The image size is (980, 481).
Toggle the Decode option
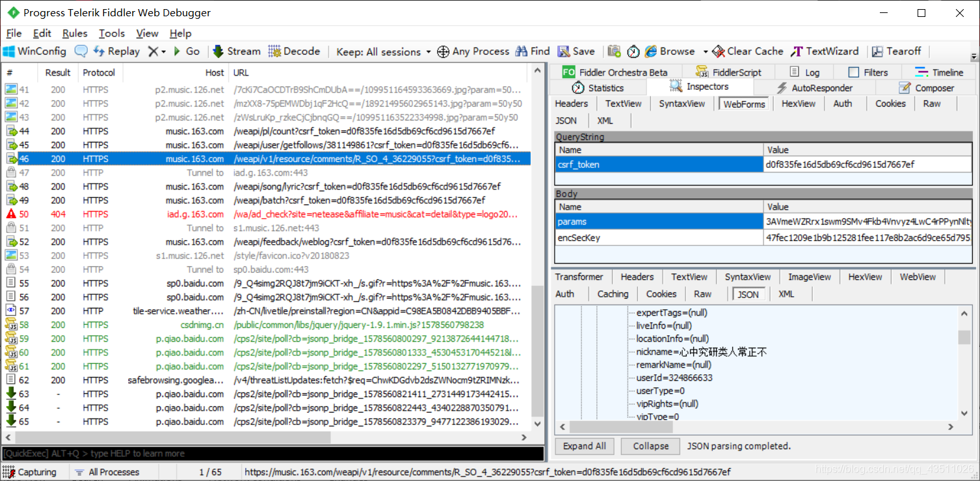click(x=294, y=51)
